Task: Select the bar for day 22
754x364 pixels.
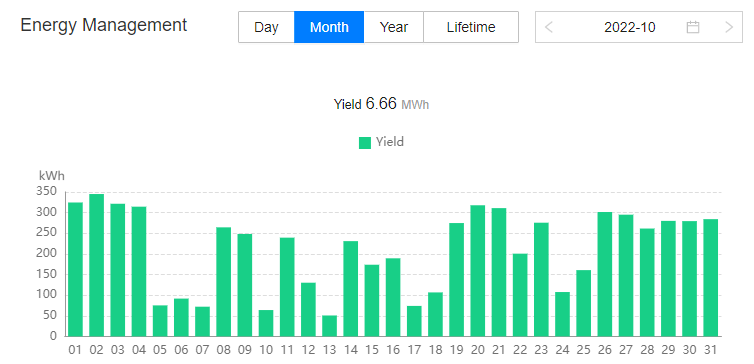Action: point(520,295)
